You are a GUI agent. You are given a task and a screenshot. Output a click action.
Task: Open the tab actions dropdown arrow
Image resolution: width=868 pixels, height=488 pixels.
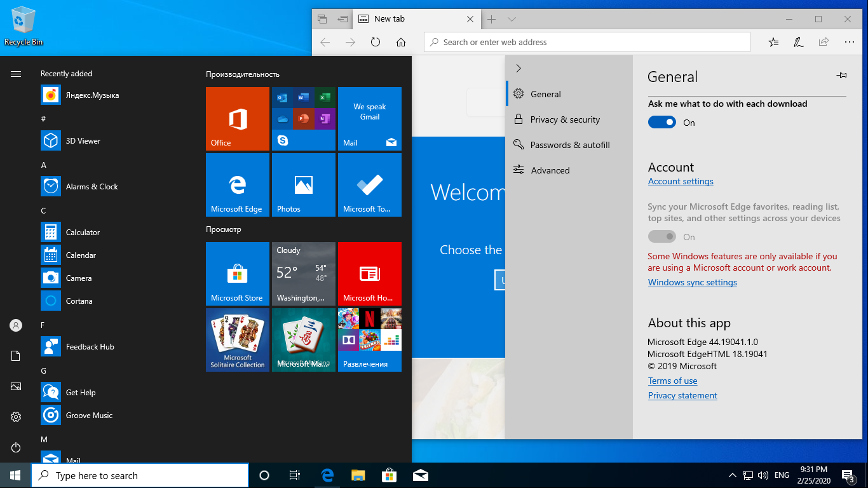[x=512, y=19]
